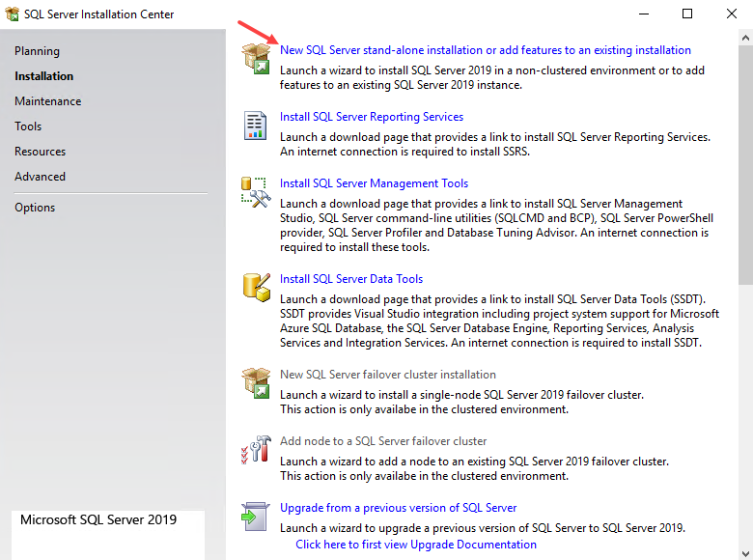Click the SQL Server Data Tools cylinder icon
Viewport: 753px width, 560px height.
pos(257,287)
